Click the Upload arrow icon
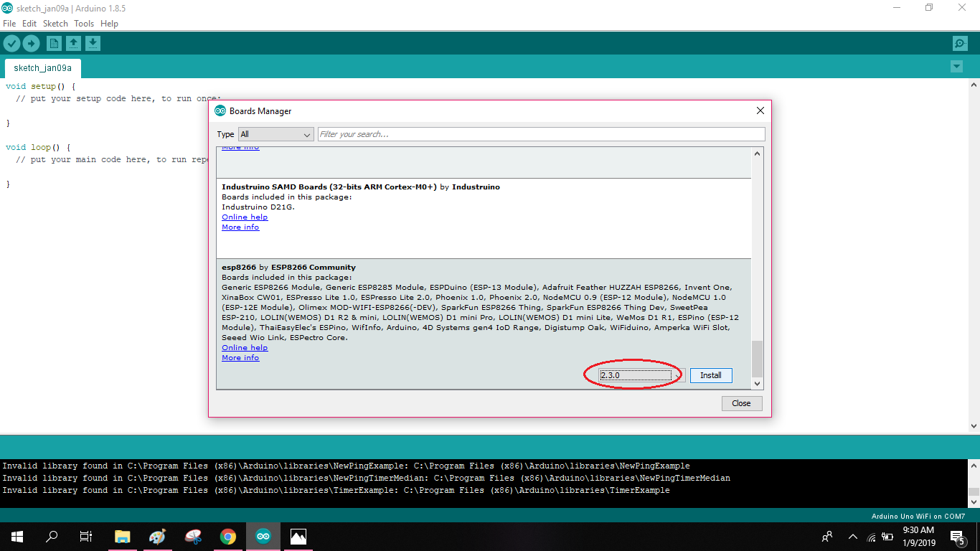The height and width of the screenshot is (551, 980). [x=31, y=44]
